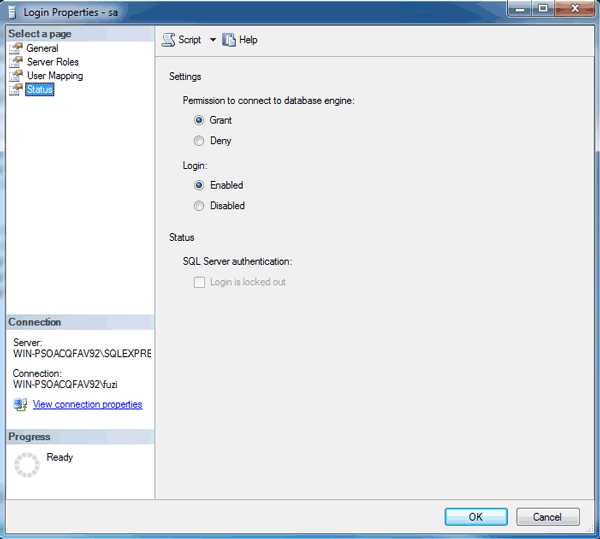Select the Deny radio button
This screenshot has width=600, height=539.
coord(199,141)
